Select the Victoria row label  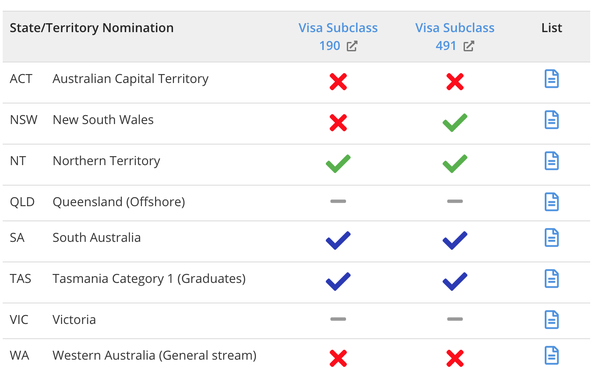[74, 320]
